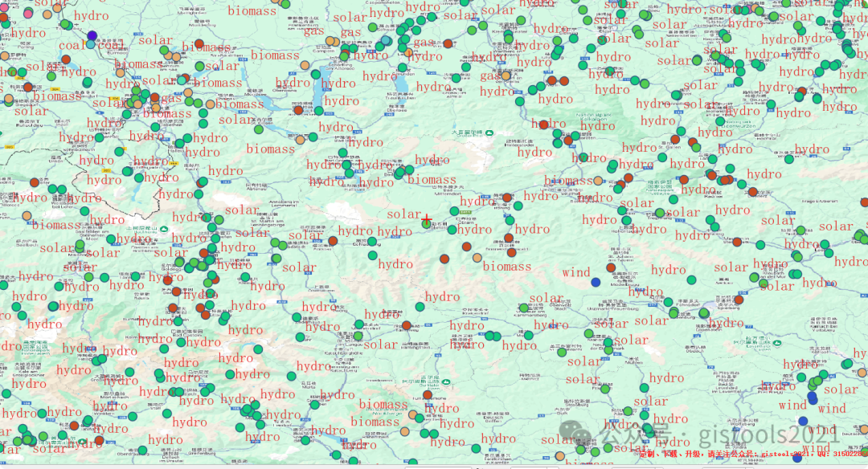Screen dimensions: 868x469
Task: Click the Ruhpolding place label
Action: (x=30, y=124)
